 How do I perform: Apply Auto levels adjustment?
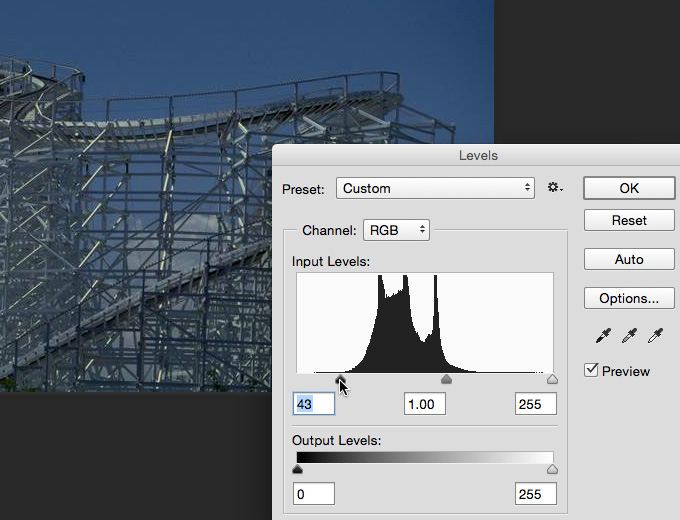coord(628,259)
